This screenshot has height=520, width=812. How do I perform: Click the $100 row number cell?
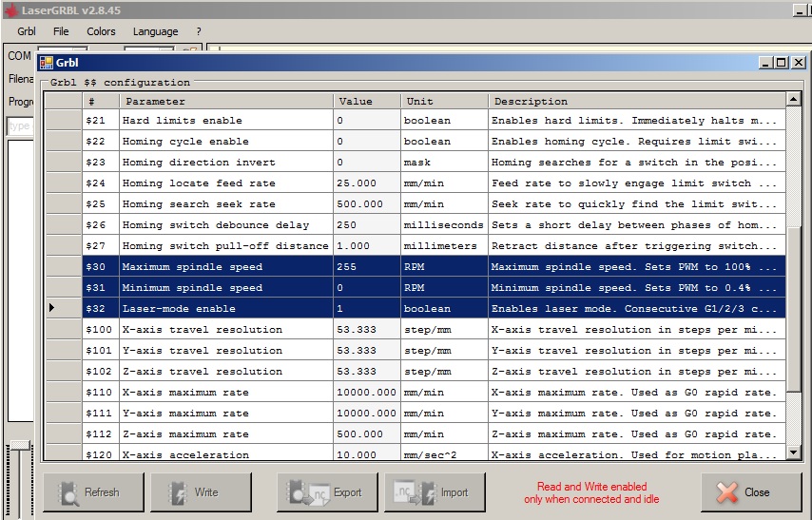point(101,330)
